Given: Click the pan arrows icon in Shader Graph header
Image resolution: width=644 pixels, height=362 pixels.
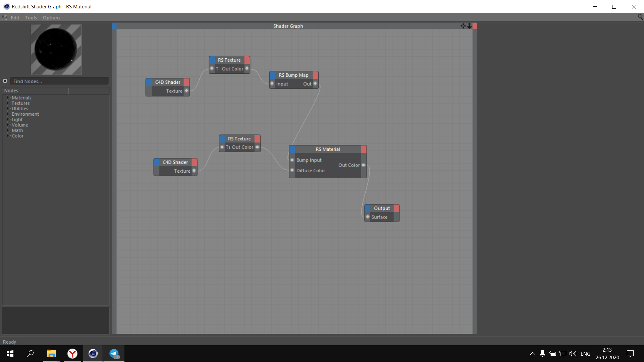Looking at the screenshot, I should pyautogui.click(x=463, y=26).
